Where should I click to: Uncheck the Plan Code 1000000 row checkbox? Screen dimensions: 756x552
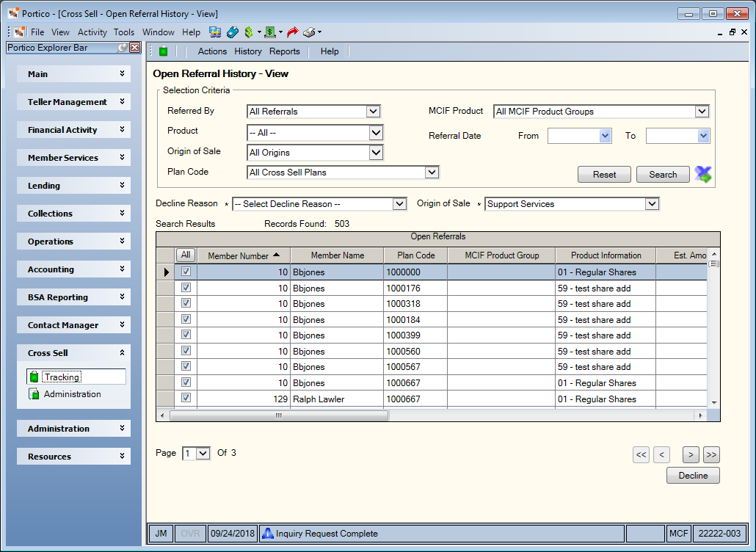[186, 272]
